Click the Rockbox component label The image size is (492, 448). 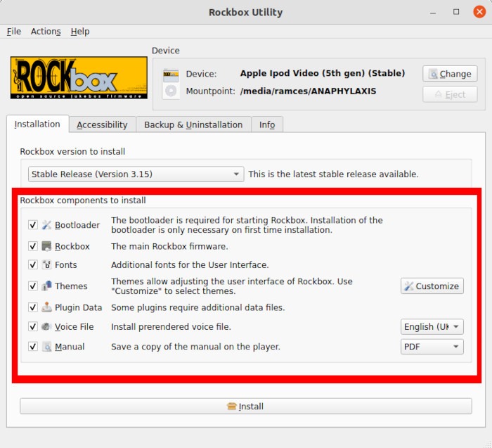72,246
